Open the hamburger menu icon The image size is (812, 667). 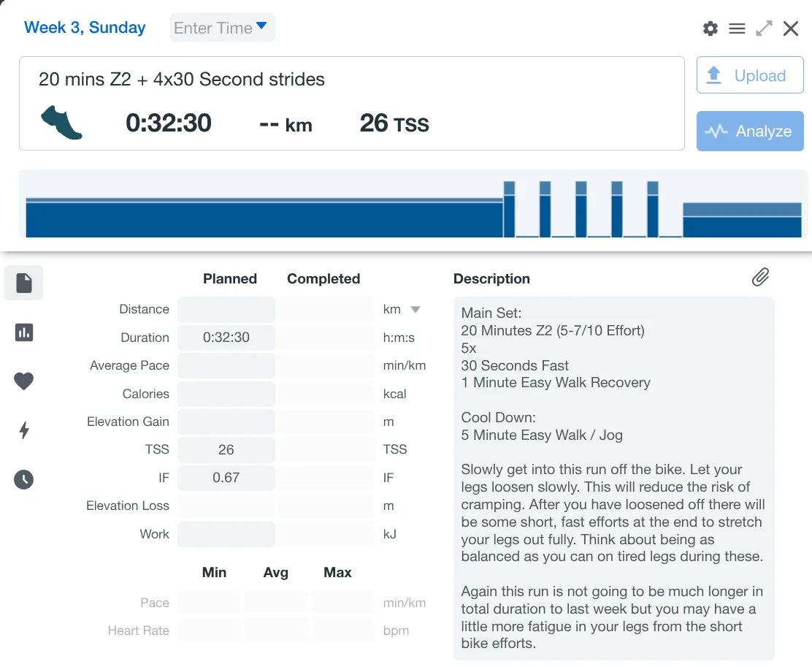[738, 28]
